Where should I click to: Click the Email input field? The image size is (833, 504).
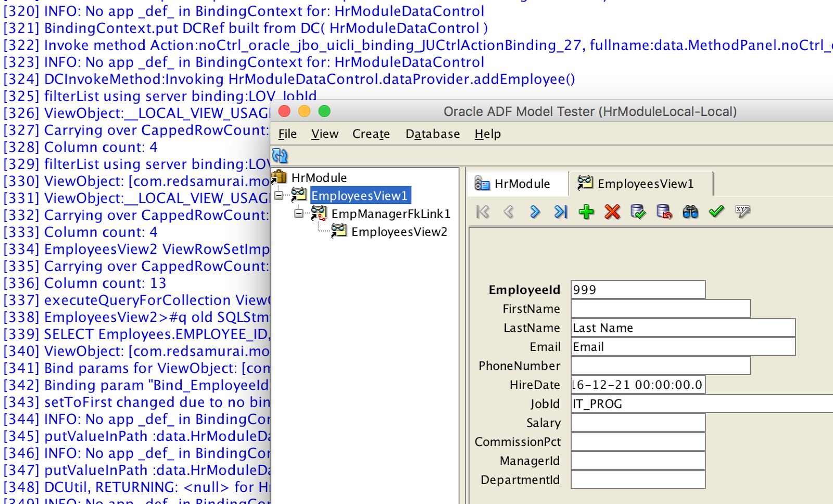[683, 346]
